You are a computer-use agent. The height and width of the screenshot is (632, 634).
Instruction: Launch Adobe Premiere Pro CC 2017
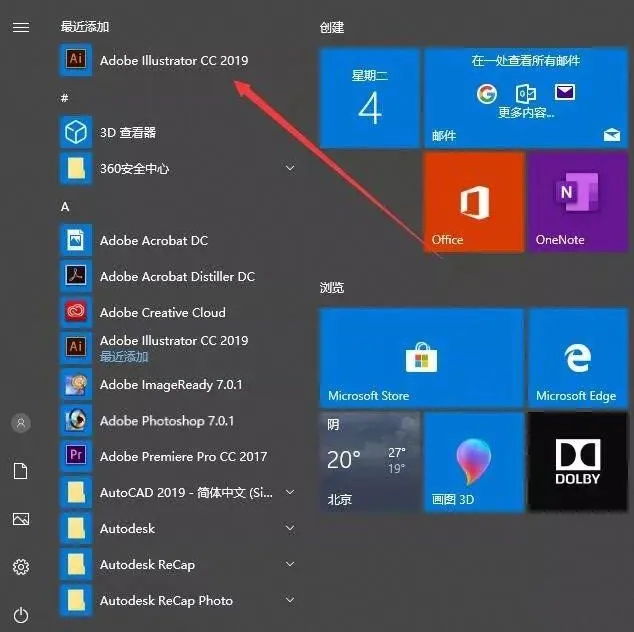178,456
